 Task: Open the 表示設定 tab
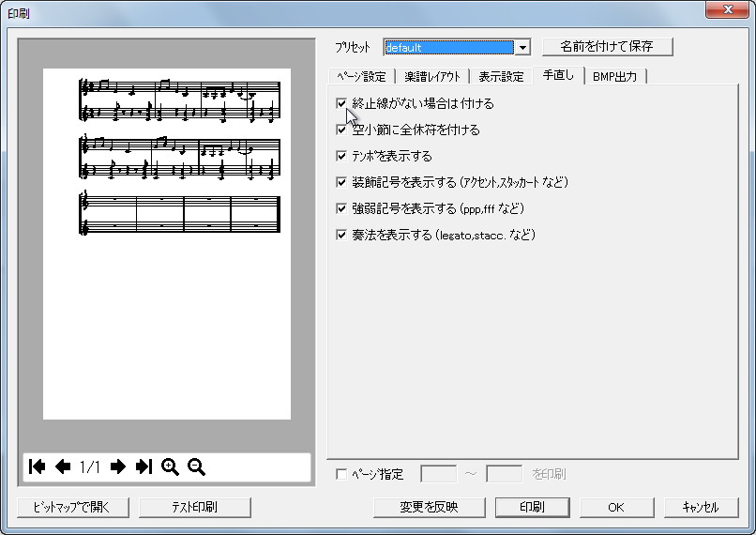point(501,77)
